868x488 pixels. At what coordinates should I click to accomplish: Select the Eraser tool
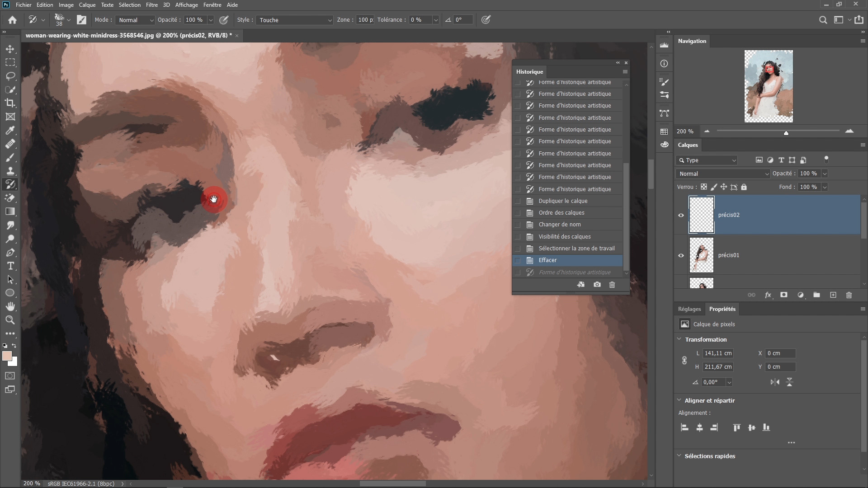[10, 198]
